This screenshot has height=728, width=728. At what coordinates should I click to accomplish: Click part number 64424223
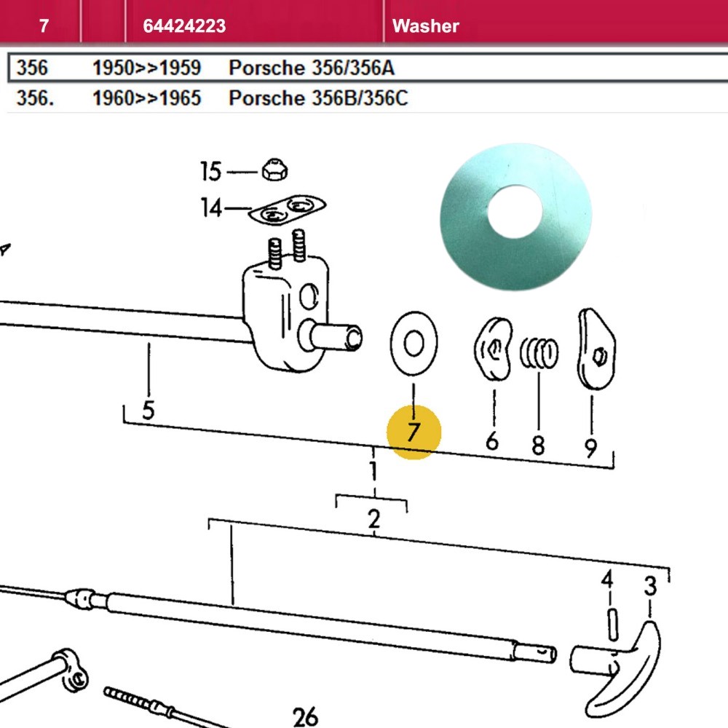(x=184, y=26)
